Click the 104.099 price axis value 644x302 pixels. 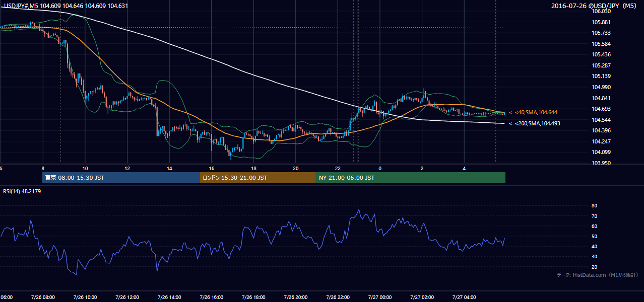[602, 152]
